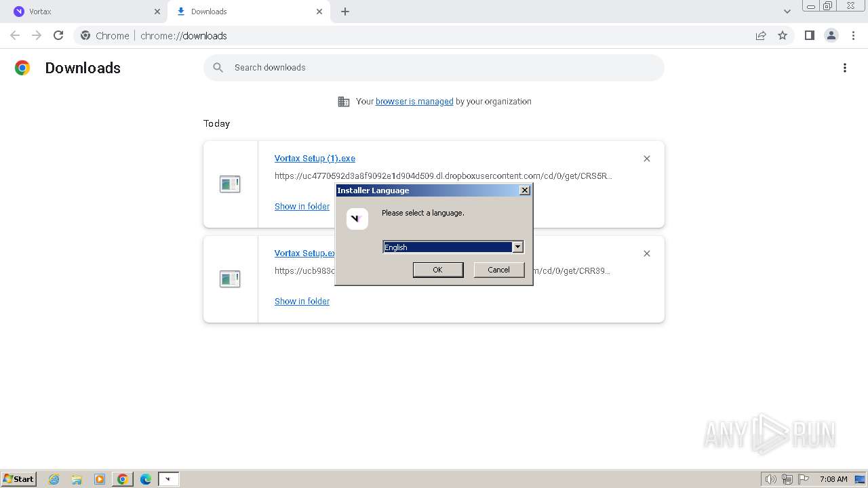The height and width of the screenshot is (488, 868).
Task: Click file icon of Vortax Setup (1).exe
Action: [x=230, y=184]
